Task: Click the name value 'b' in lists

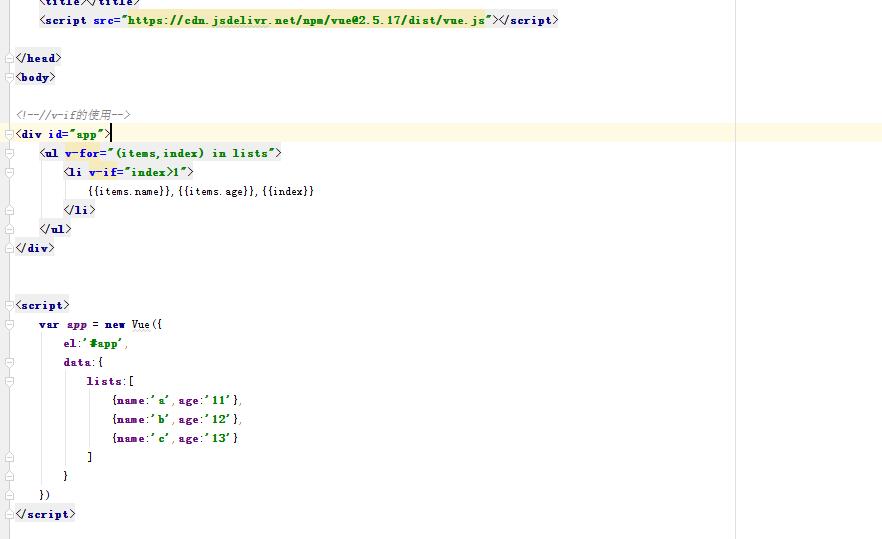Action: click(160, 419)
